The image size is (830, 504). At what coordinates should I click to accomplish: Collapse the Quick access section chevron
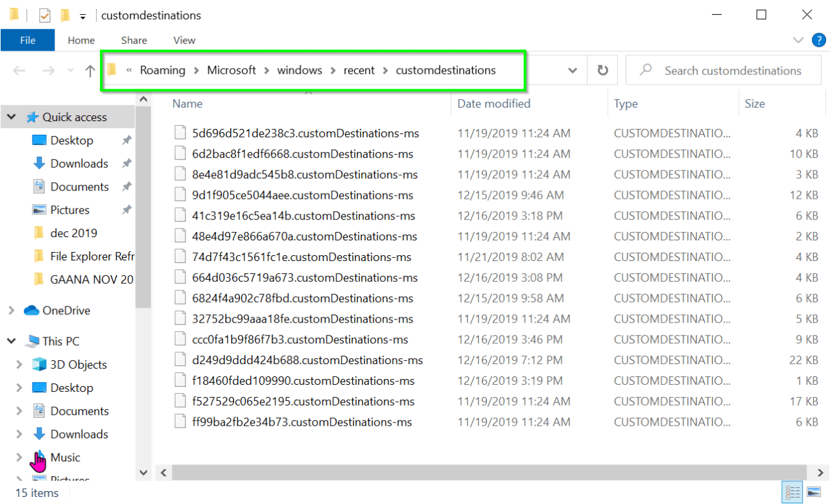tap(11, 117)
